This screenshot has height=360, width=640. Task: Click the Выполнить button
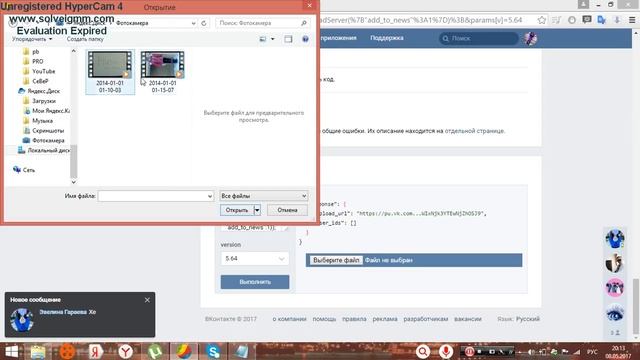click(255, 282)
